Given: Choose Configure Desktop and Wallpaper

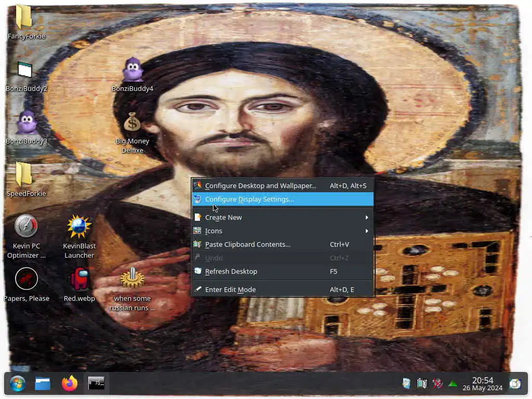Looking at the screenshot, I should click(x=283, y=185).
